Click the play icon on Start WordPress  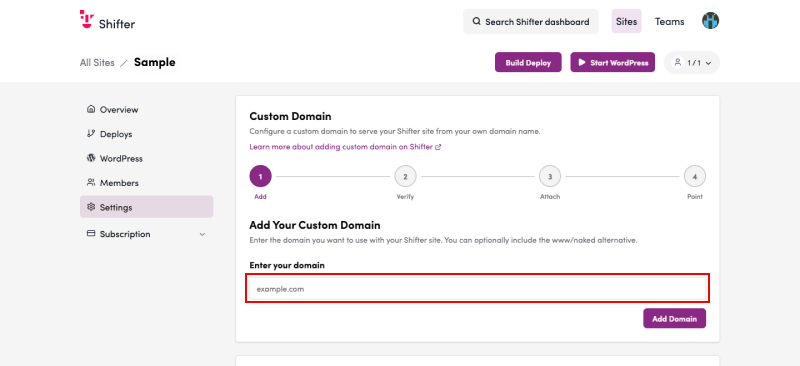coord(582,62)
